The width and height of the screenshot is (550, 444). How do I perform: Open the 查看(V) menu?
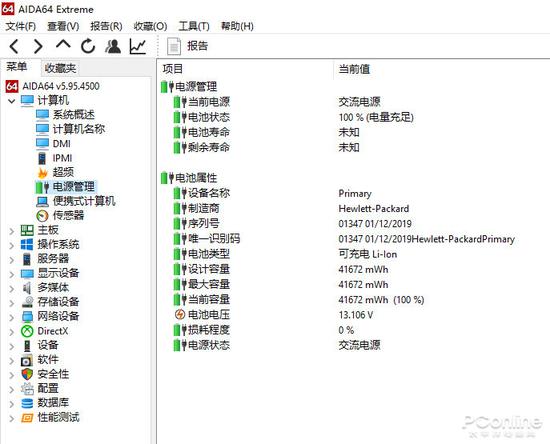(63, 26)
